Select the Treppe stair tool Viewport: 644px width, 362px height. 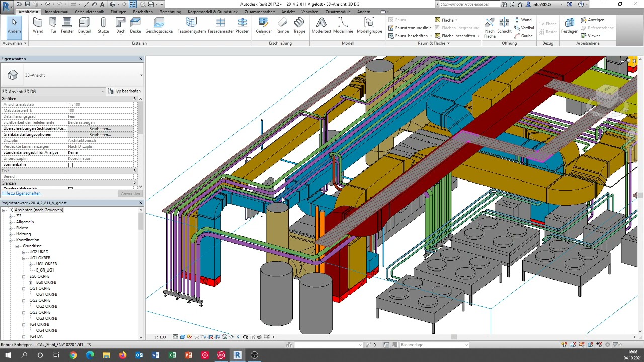tap(299, 25)
